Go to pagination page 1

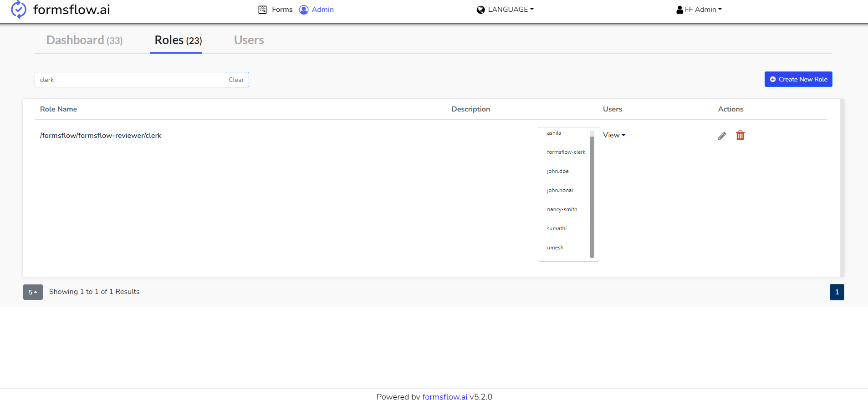837,292
